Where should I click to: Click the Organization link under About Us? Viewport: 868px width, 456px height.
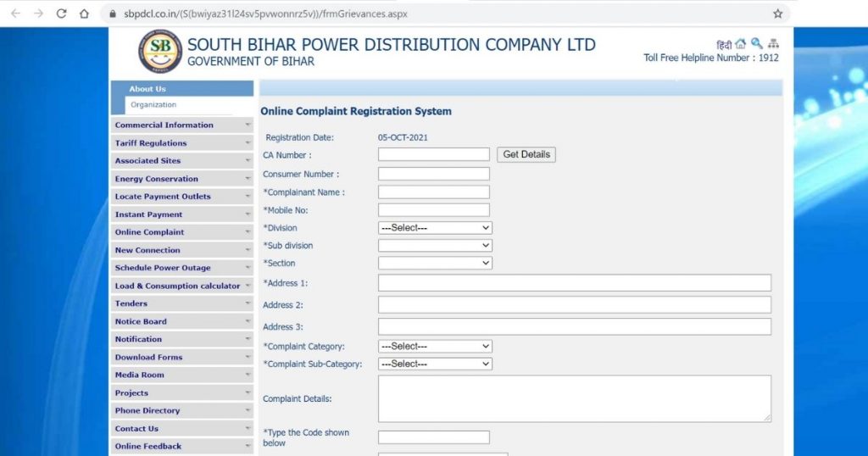click(153, 105)
